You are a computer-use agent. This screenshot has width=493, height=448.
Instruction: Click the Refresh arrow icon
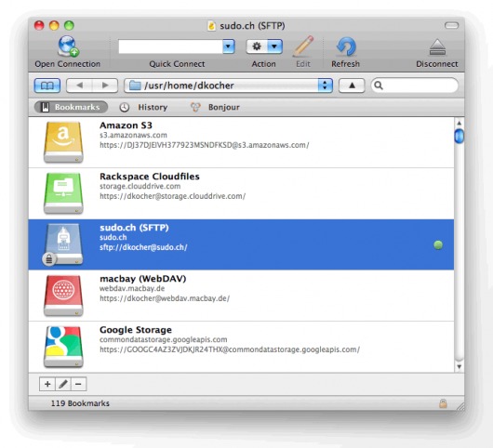tap(345, 46)
